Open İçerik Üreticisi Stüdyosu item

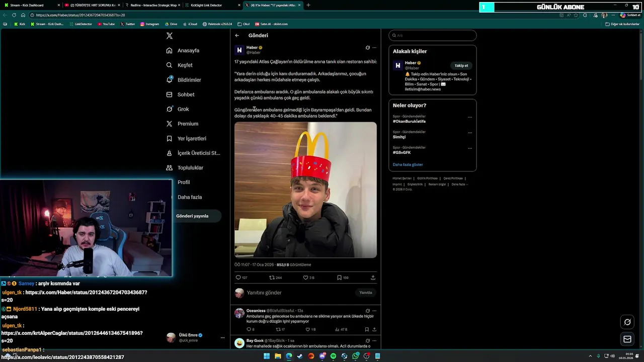[x=193, y=153]
